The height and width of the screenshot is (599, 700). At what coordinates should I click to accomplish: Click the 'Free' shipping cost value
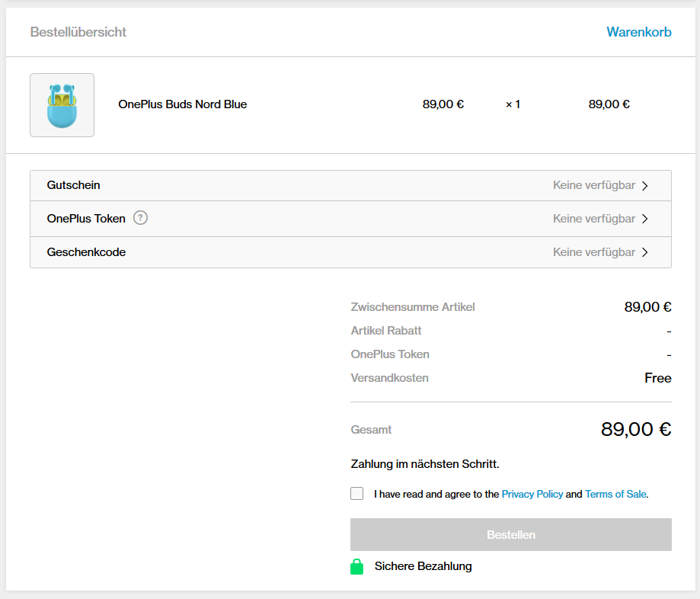click(x=657, y=378)
